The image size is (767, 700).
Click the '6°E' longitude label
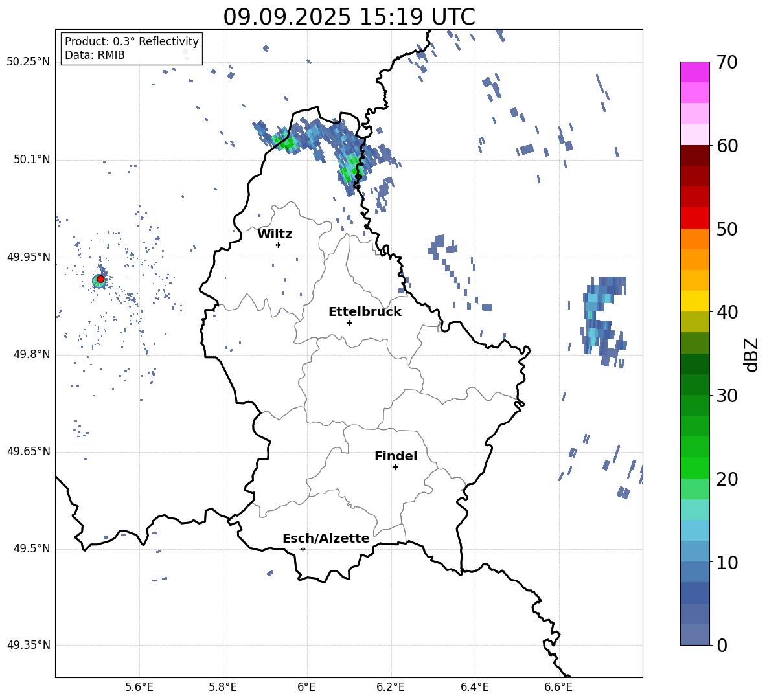coord(306,687)
